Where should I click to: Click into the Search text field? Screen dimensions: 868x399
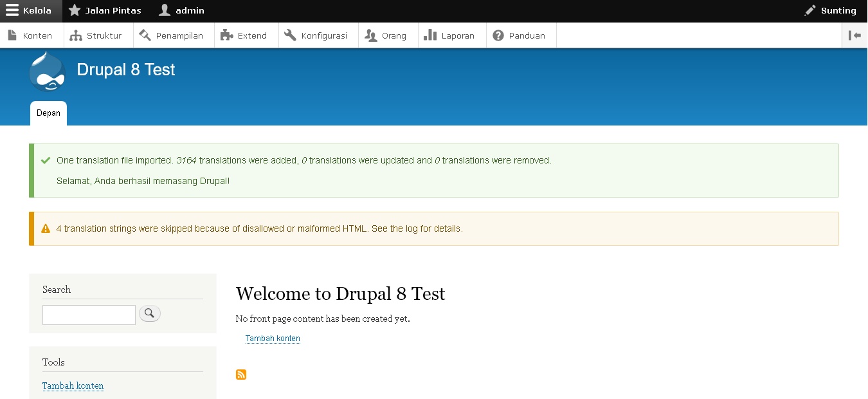89,315
